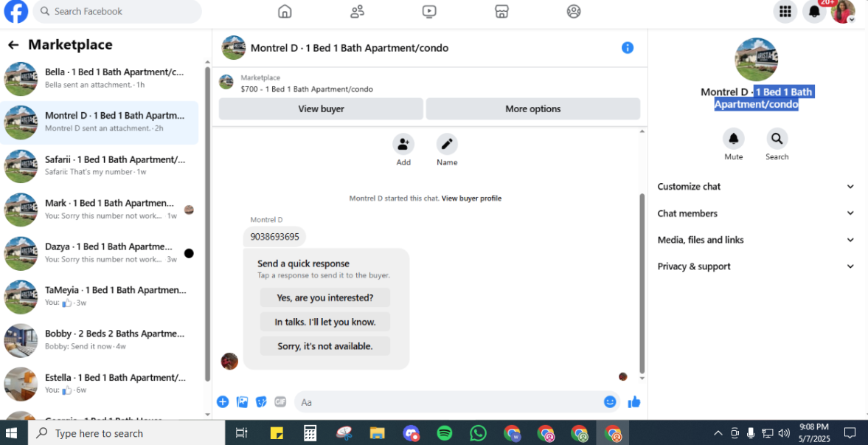Screen dimensions: 868x445
Task: Open the Facebook Home icon
Action: click(285, 11)
